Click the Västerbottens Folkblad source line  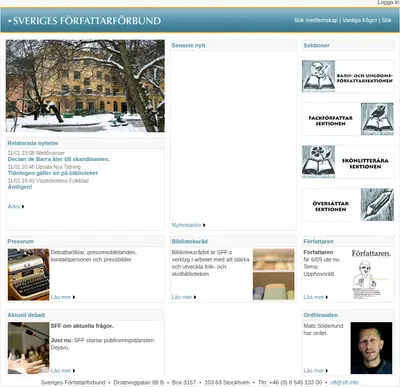coord(48,181)
